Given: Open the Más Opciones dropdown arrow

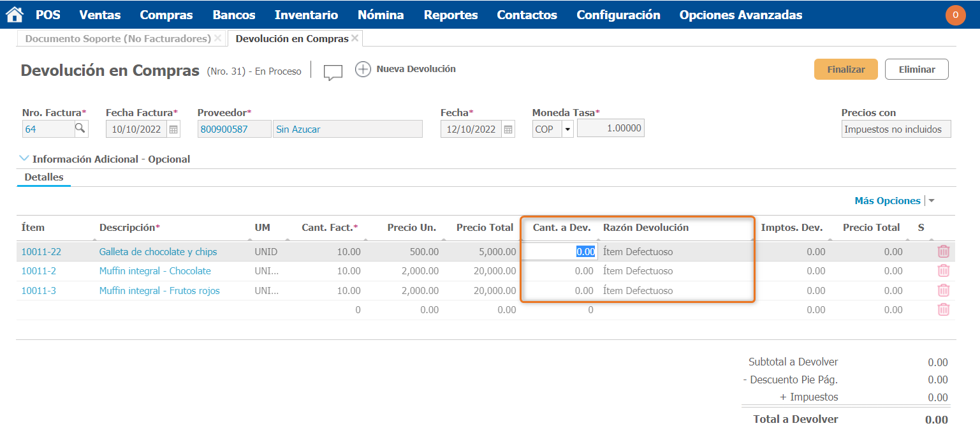Looking at the screenshot, I should (x=931, y=201).
